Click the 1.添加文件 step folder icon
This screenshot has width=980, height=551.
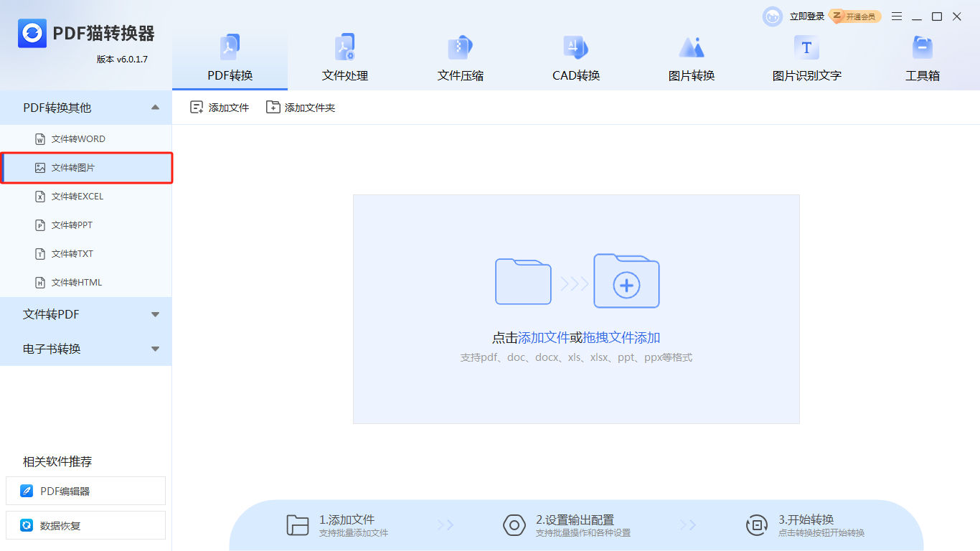298,525
